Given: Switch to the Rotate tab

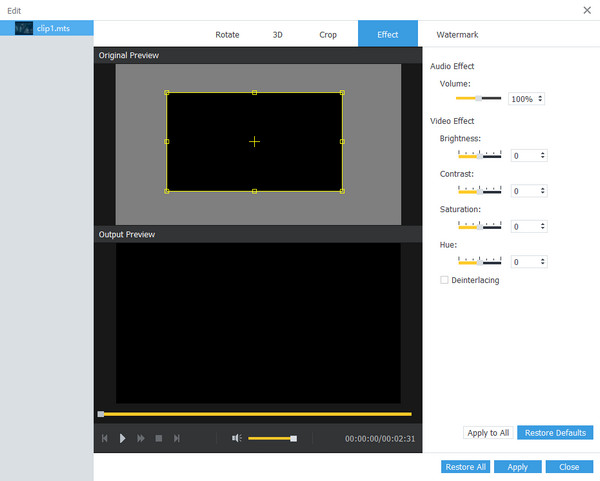Looking at the screenshot, I should coord(227,35).
